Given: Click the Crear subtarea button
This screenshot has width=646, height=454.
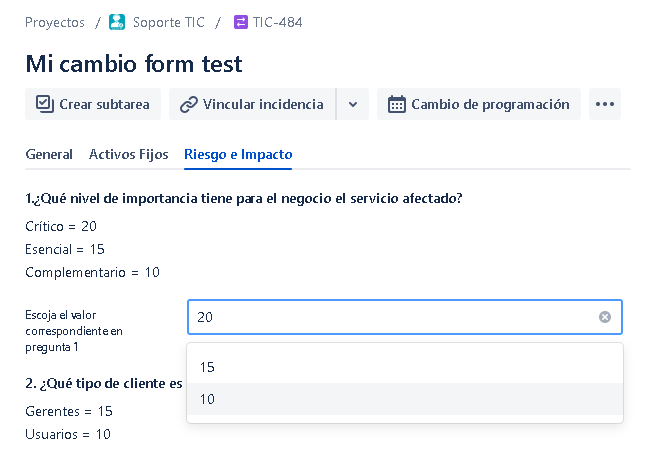Looking at the screenshot, I should pos(93,104).
